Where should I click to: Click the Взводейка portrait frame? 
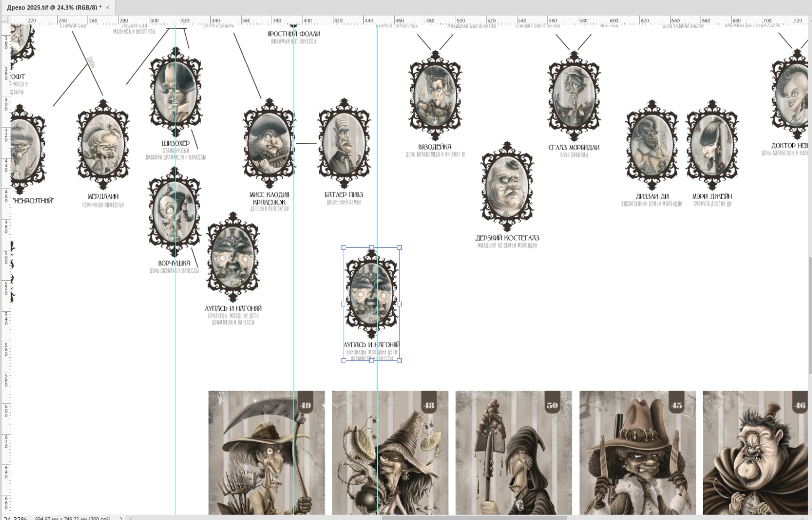pyautogui.click(x=435, y=97)
